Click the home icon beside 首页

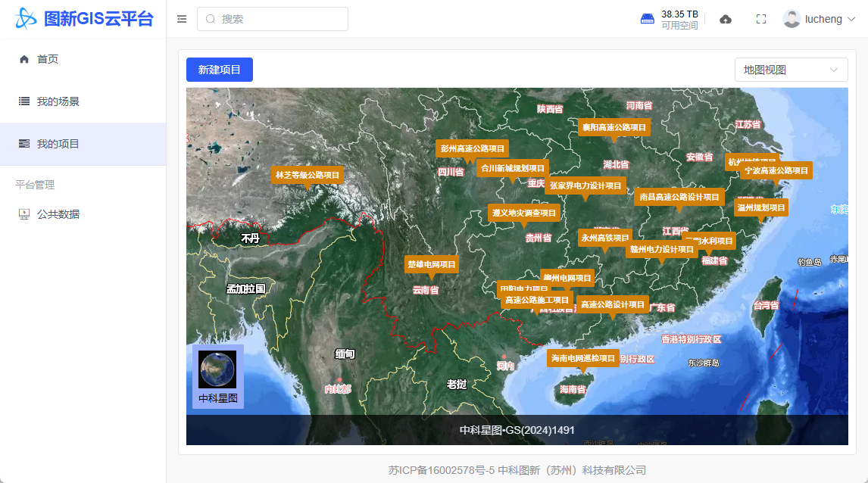(24, 59)
